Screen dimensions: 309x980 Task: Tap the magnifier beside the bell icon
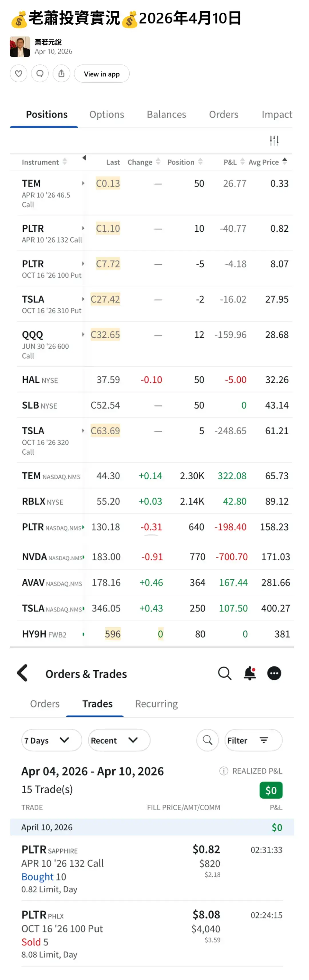coord(224,673)
